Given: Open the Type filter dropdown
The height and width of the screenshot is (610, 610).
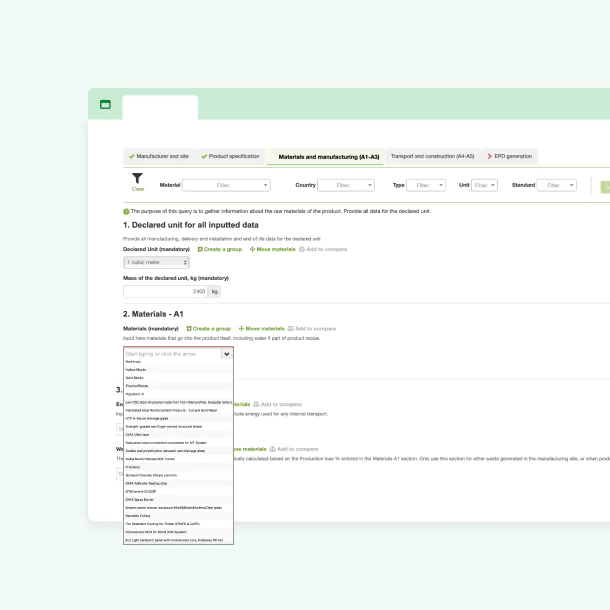Looking at the screenshot, I should (x=426, y=185).
